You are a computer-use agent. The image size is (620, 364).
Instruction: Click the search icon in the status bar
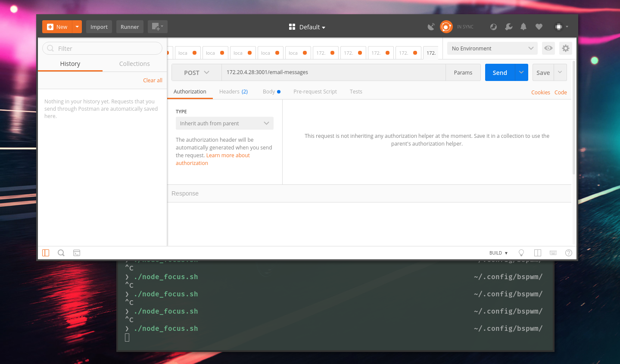(x=61, y=253)
